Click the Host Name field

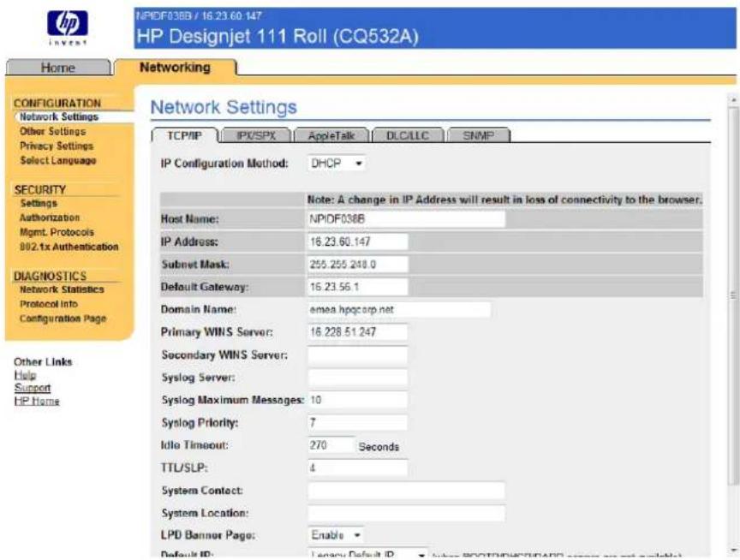pos(406,219)
